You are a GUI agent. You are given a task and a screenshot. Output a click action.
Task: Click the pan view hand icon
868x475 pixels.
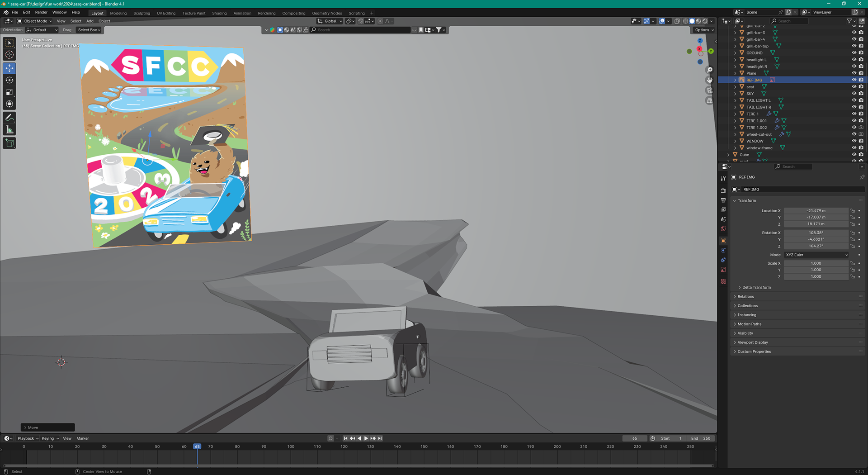pos(709,80)
